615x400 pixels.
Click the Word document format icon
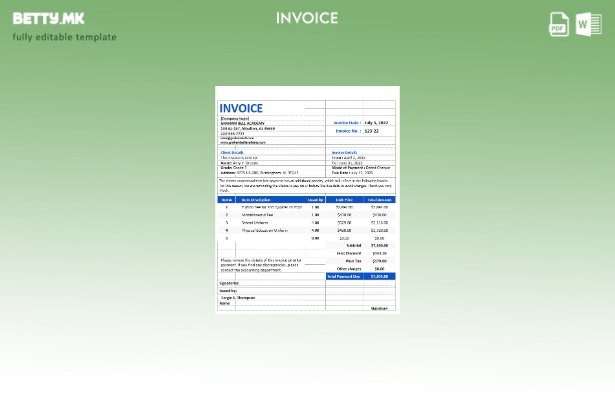(x=588, y=24)
